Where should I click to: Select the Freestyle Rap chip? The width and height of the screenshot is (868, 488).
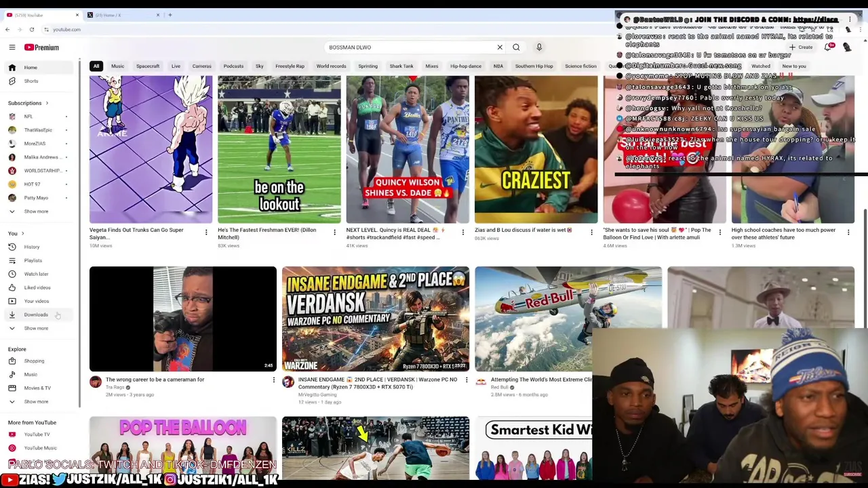(x=290, y=66)
